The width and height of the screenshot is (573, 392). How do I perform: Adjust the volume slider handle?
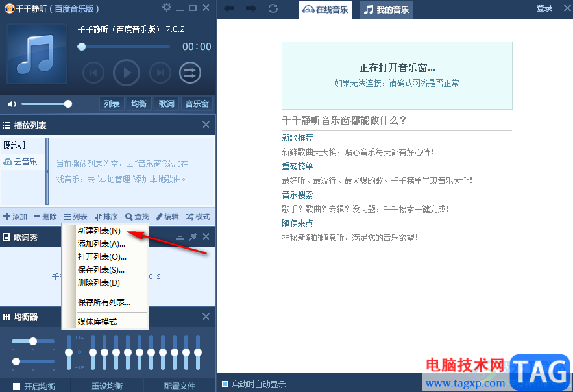(x=68, y=104)
